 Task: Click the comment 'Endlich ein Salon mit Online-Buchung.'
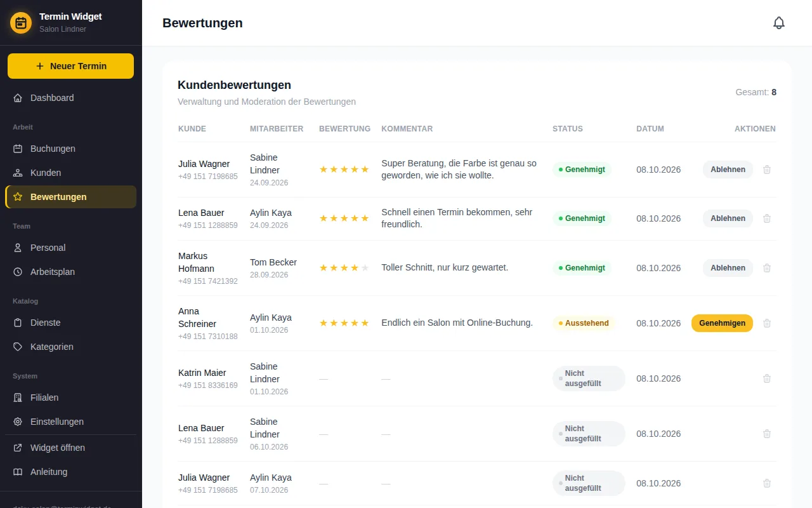(457, 323)
